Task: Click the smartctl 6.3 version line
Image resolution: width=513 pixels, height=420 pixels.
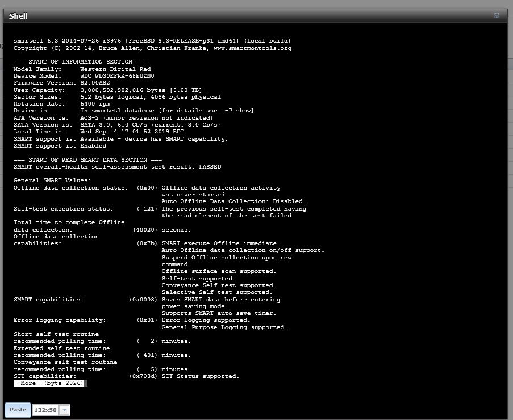Action: (152, 41)
